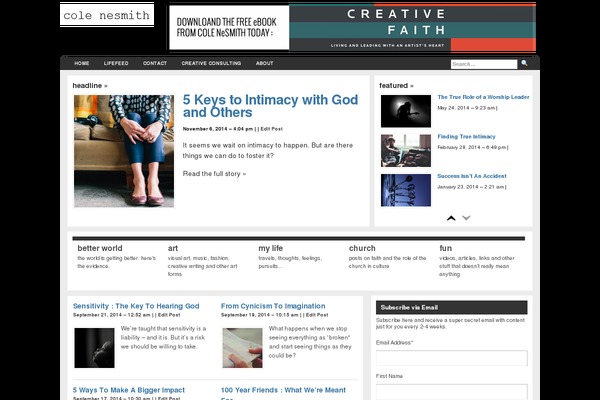Open the 'art' category
This screenshot has width=600, height=400.
(x=173, y=248)
